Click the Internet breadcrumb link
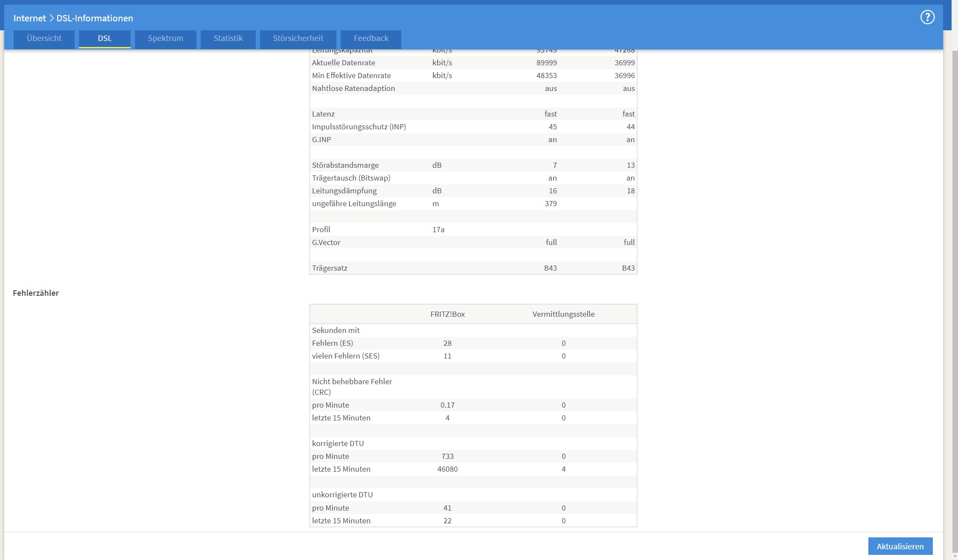958x560 pixels. [x=29, y=18]
